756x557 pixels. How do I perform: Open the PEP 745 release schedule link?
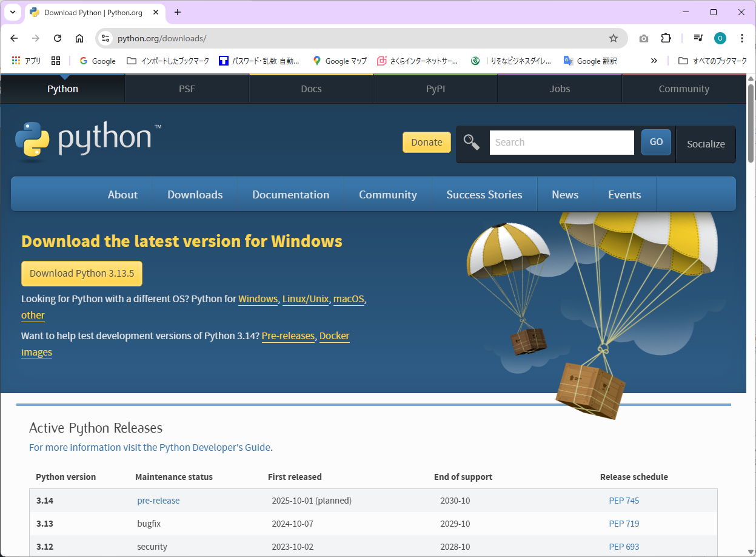pos(624,501)
